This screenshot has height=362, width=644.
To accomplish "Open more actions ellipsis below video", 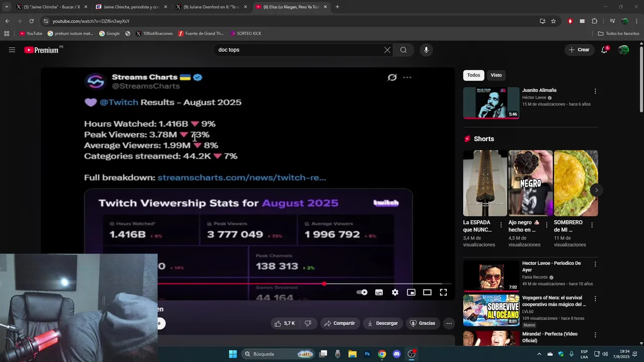I will click(x=449, y=323).
